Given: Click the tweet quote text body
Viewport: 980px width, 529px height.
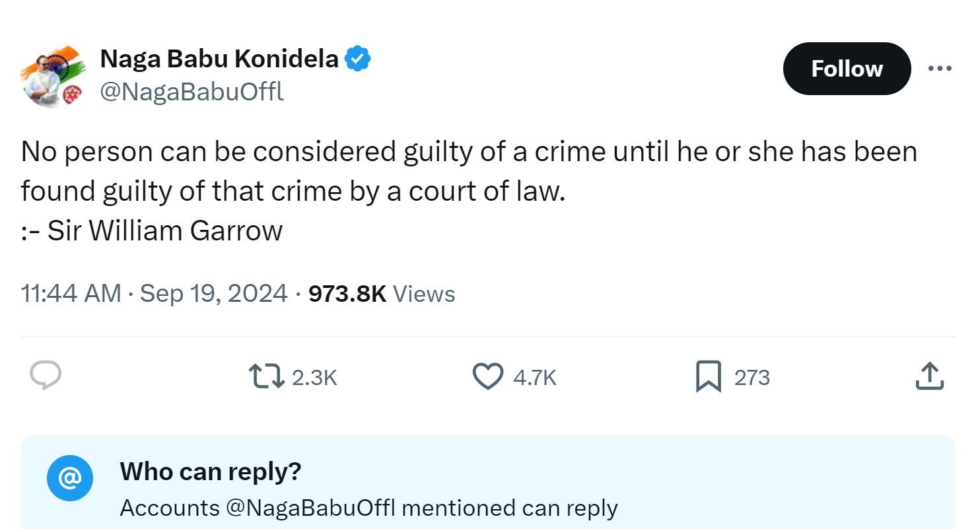Looking at the screenshot, I should pyautogui.click(x=469, y=191).
